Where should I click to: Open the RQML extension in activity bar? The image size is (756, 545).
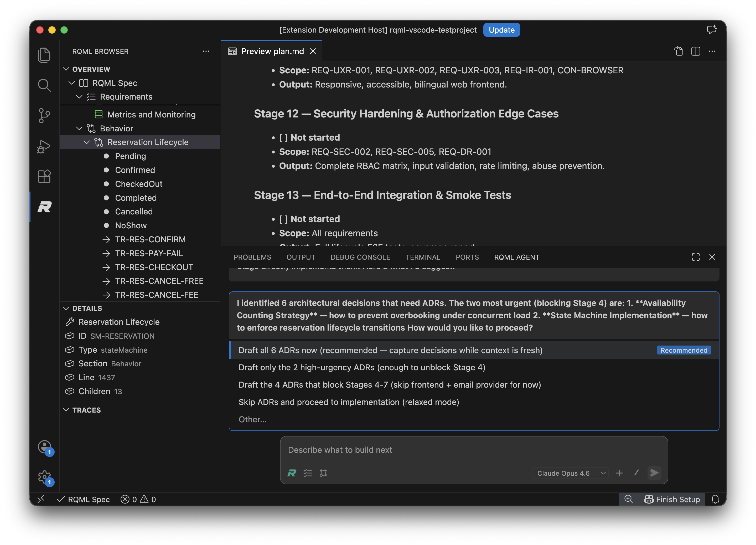(x=44, y=207)
